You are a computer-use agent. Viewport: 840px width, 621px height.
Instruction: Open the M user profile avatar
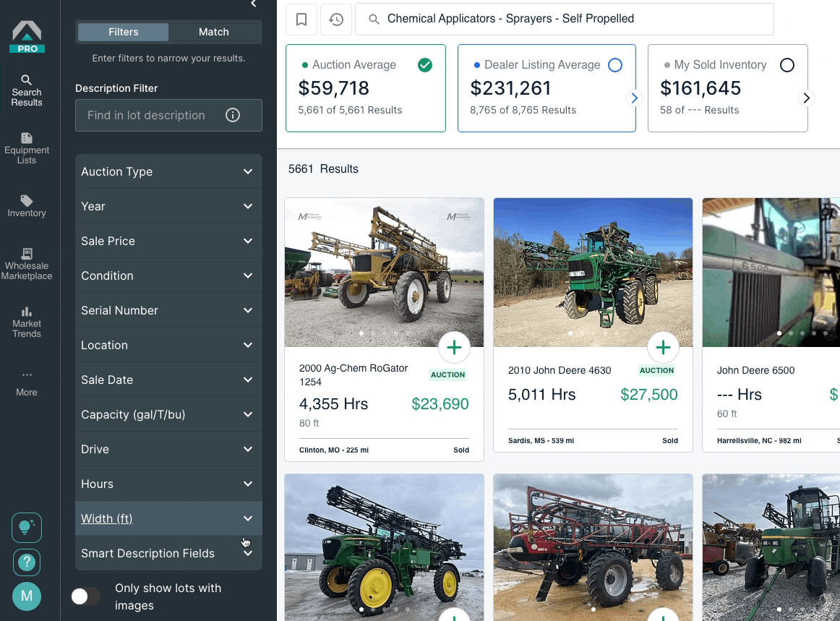tap(27, 596)
